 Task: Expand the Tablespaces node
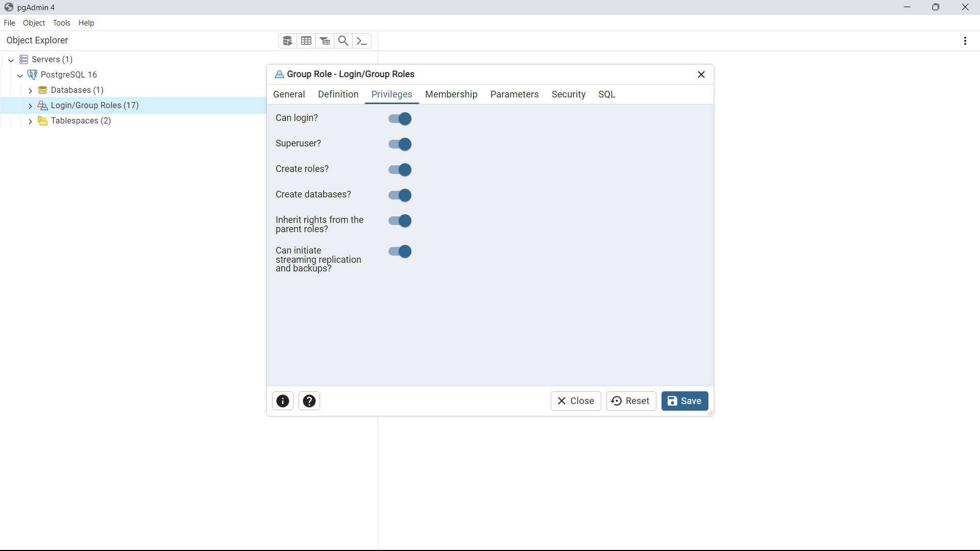tap(30, 121)
